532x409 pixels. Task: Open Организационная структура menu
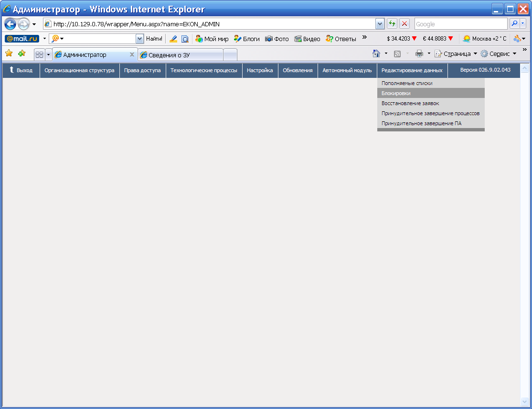point(79,70)
